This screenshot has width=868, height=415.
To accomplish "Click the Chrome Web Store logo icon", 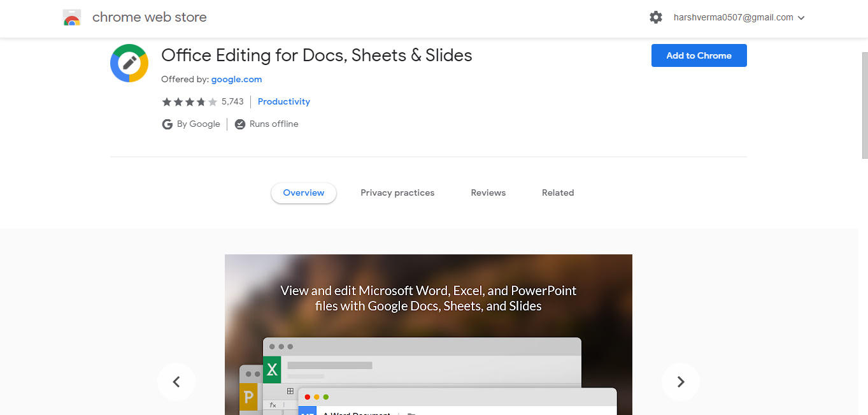I will point(72,18).
